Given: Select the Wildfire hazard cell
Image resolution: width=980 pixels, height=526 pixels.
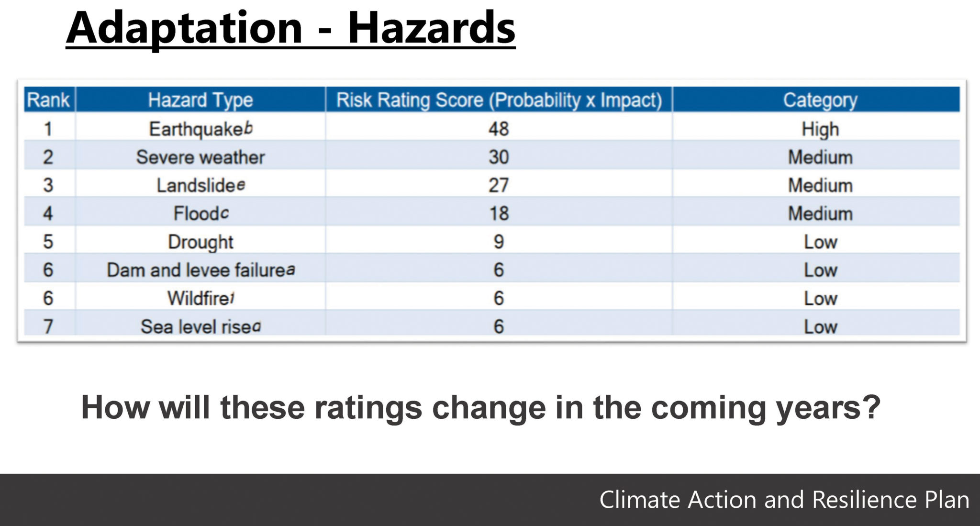Looking at the screenshot, I should pos(200,298).
